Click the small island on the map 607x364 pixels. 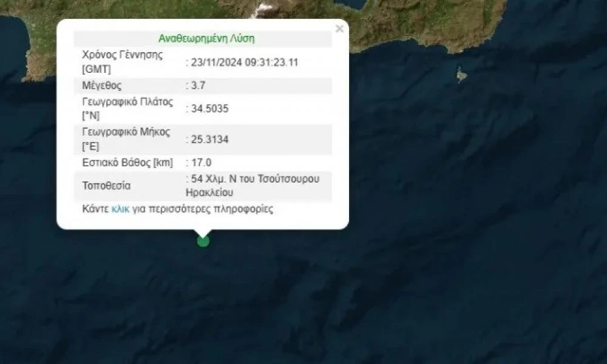[461, 75]
